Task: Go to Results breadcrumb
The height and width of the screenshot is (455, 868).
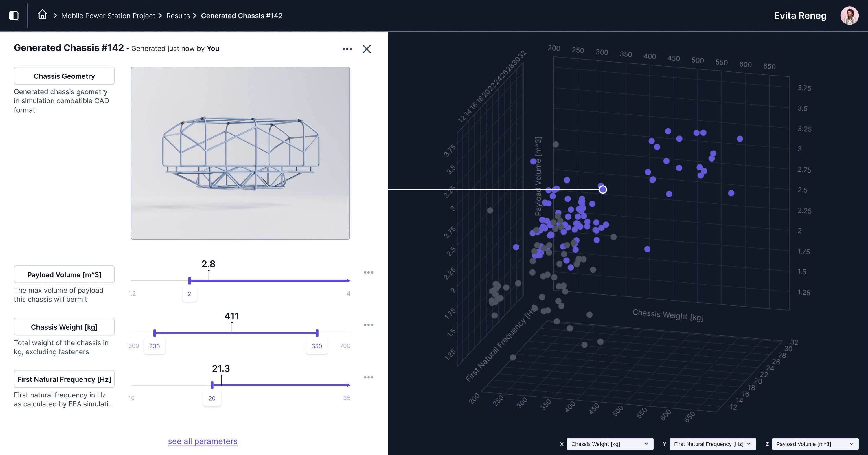Action: pos(178,16)
